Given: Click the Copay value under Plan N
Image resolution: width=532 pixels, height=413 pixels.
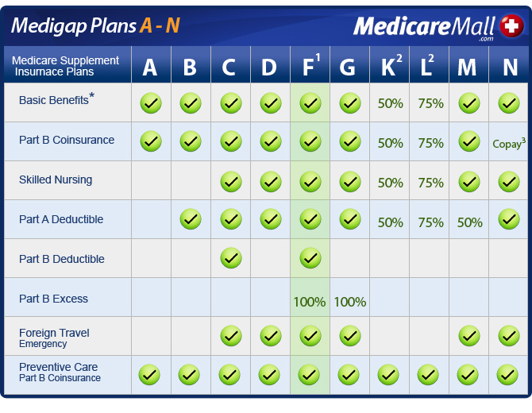Looking at the screenshot, I should (508, 143).
